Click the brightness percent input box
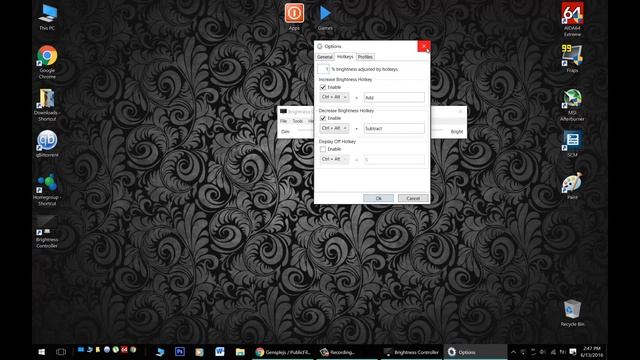Image resolution: width=640 pixels, height=360 pixels. (323, 69)
